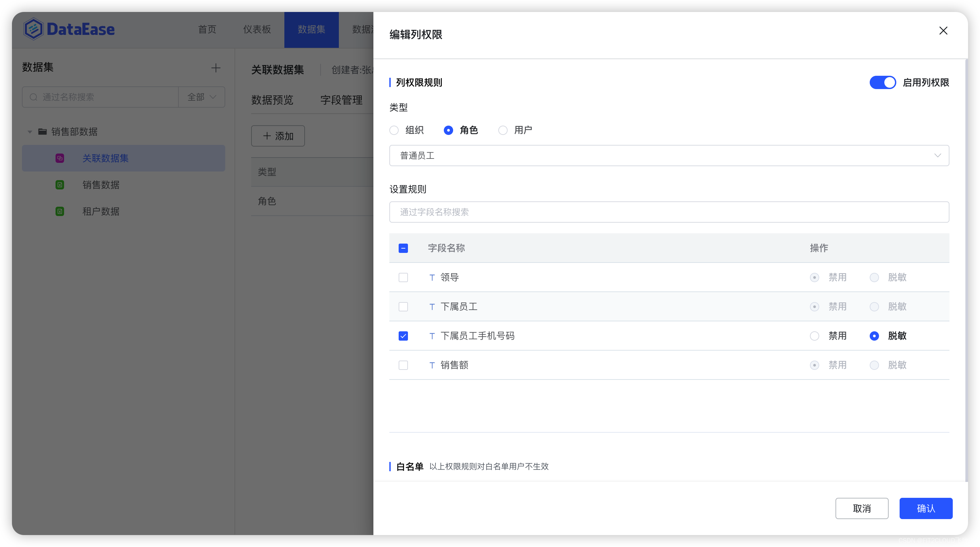This screenshot has height=547, width=980.
Task: Click the text-type icon beside 销售额
Action: pyautogui.click(x=432, y=365)
